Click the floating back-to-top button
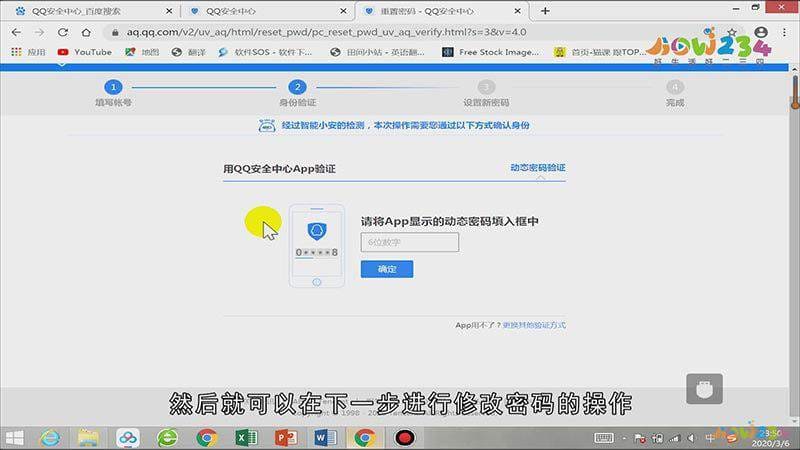The width and height of the screenshot is (800, 450). click(x=704, y=389)
